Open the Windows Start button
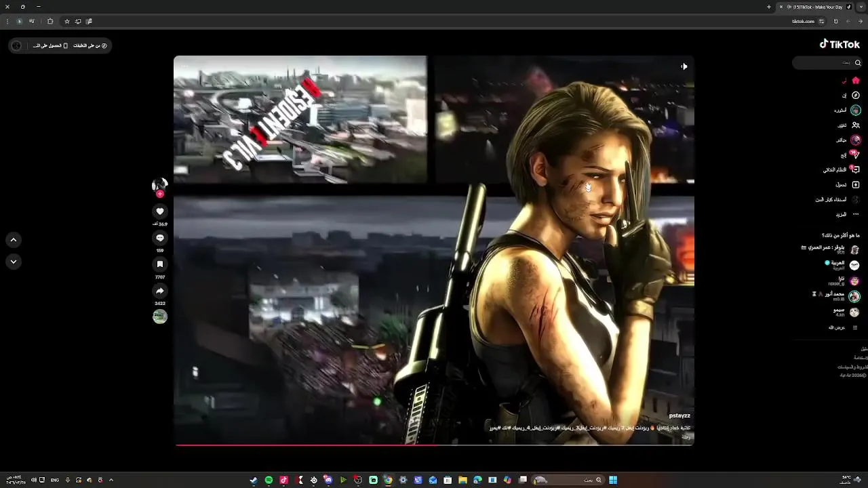Image resolution: width=868 pixels, height=488 pixels. (613, 480)
